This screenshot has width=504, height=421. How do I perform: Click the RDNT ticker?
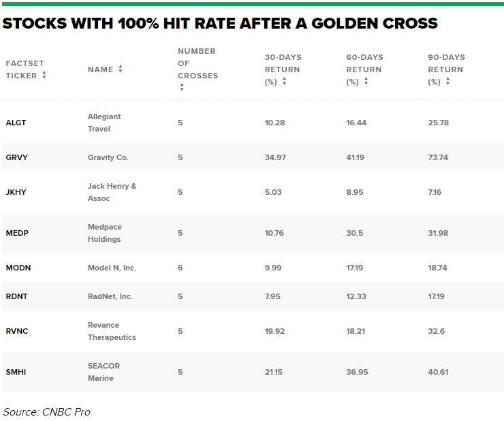pyautogui.click(x=16, y=296)
